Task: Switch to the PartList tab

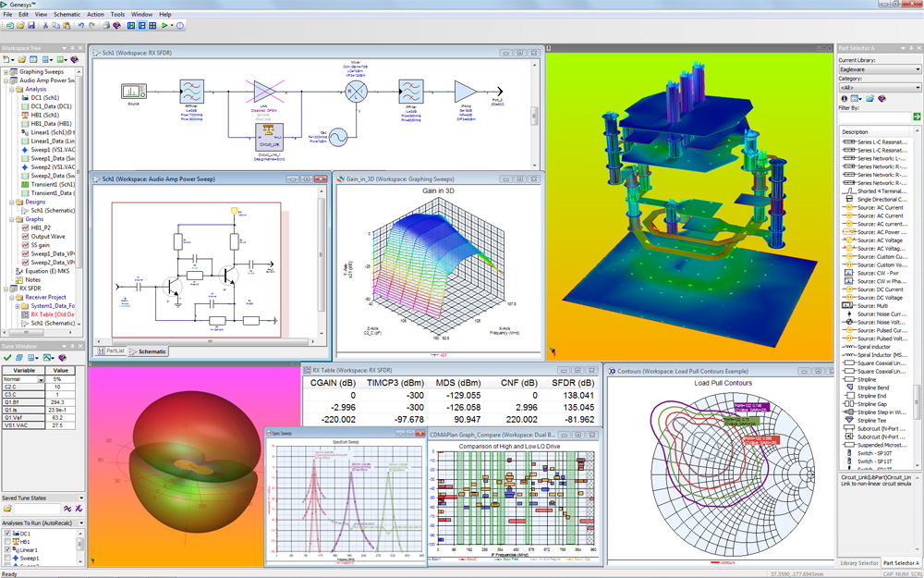Action: point(112,351)
